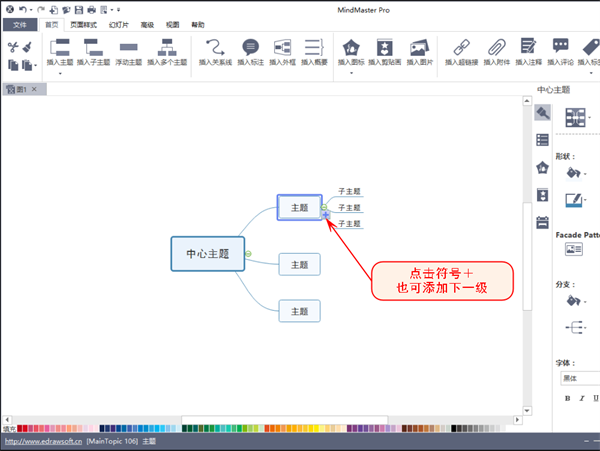The image size is (600, 451).
Task: Click Undo arrow in quick access toolbar
Action: click(23, 9)
